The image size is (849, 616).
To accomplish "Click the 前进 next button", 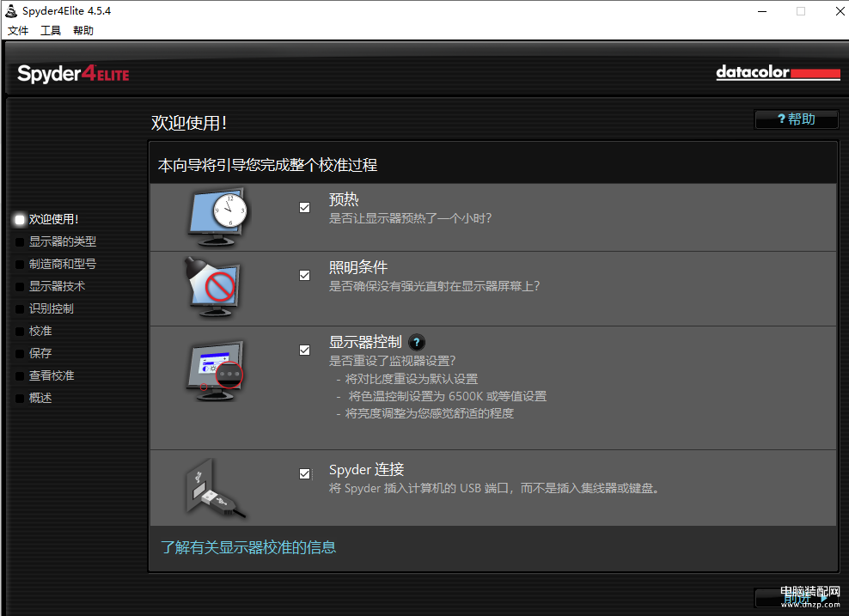I will (x=797, y=598).
